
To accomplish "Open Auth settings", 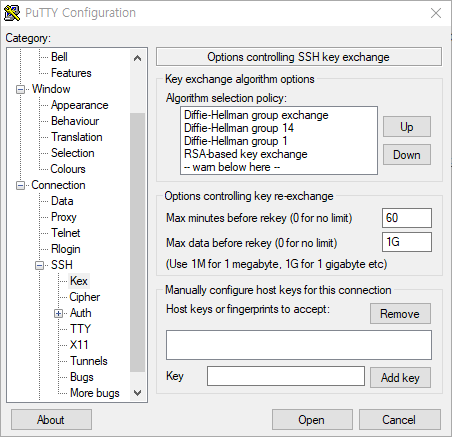I will click(81, 313).
